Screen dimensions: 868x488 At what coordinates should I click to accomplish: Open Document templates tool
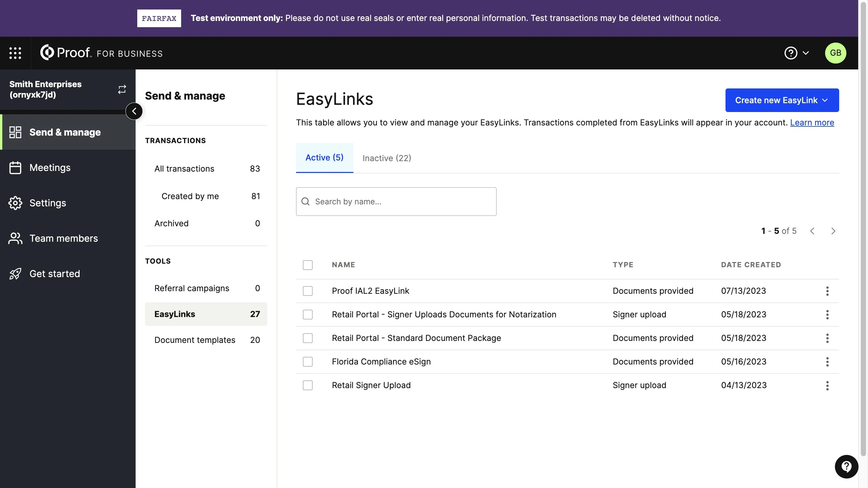[x=206, y=340]
